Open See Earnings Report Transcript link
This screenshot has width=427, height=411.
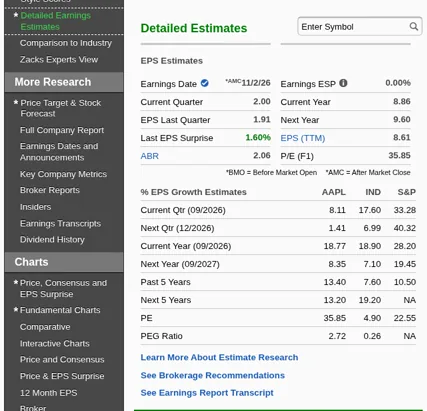coord(207,393)
